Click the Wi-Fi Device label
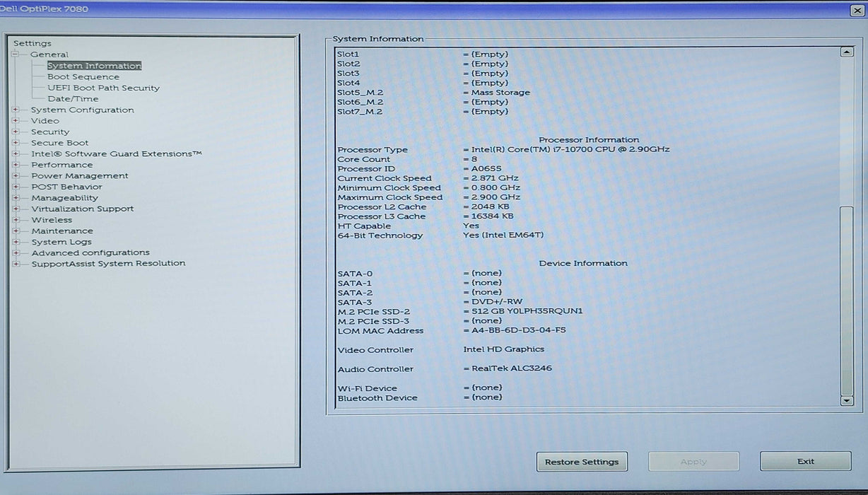Image resolution: width=868 pixels, height=495 pixels. click(x=367, y=388)
